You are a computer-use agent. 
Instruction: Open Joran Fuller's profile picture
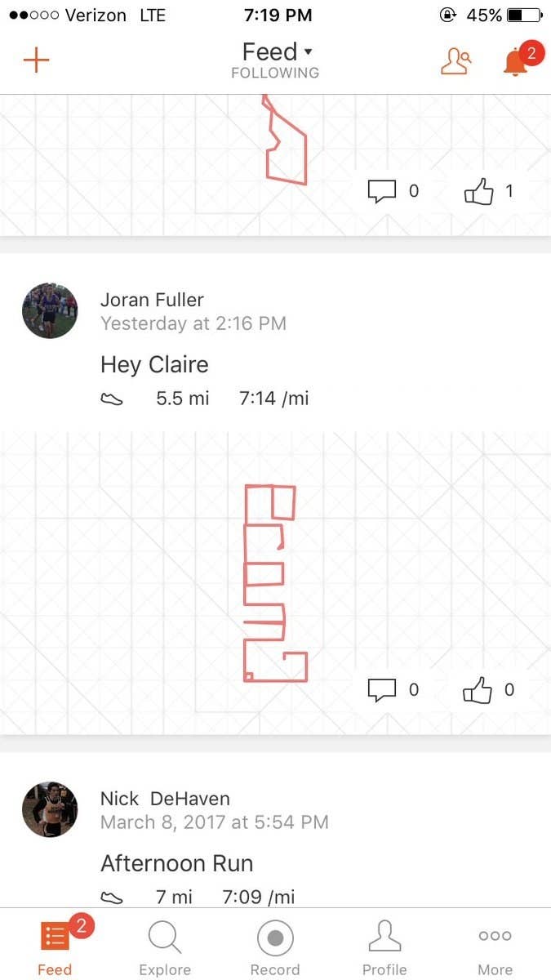point(50,311)
